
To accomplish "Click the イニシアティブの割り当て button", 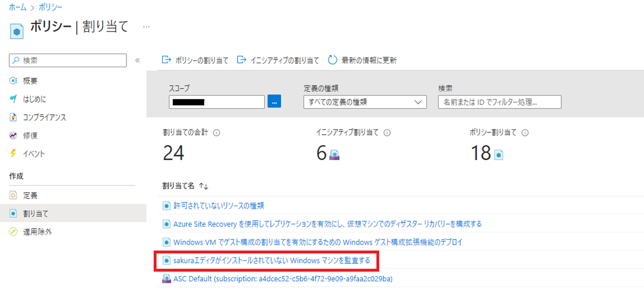I will 278,61.
